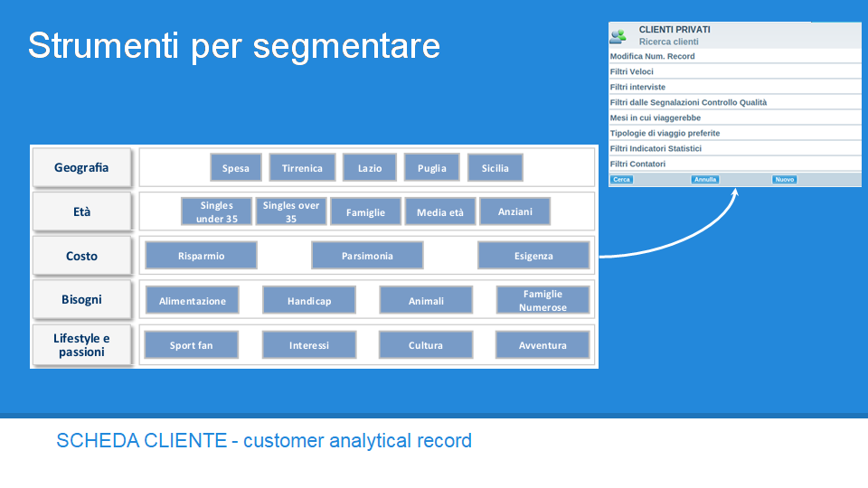
Task: Choose the Interessi box
Action: (309, 344)
